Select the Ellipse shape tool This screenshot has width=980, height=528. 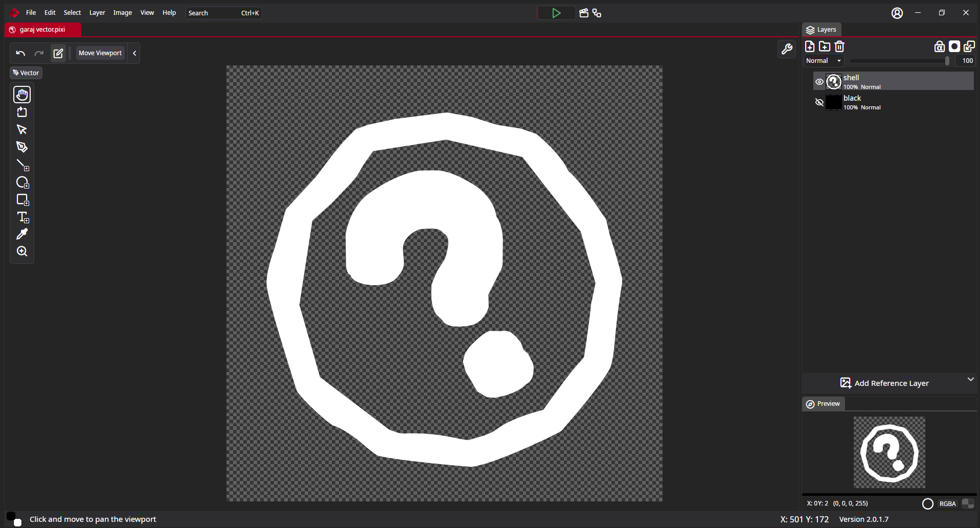tap(22, 182)
